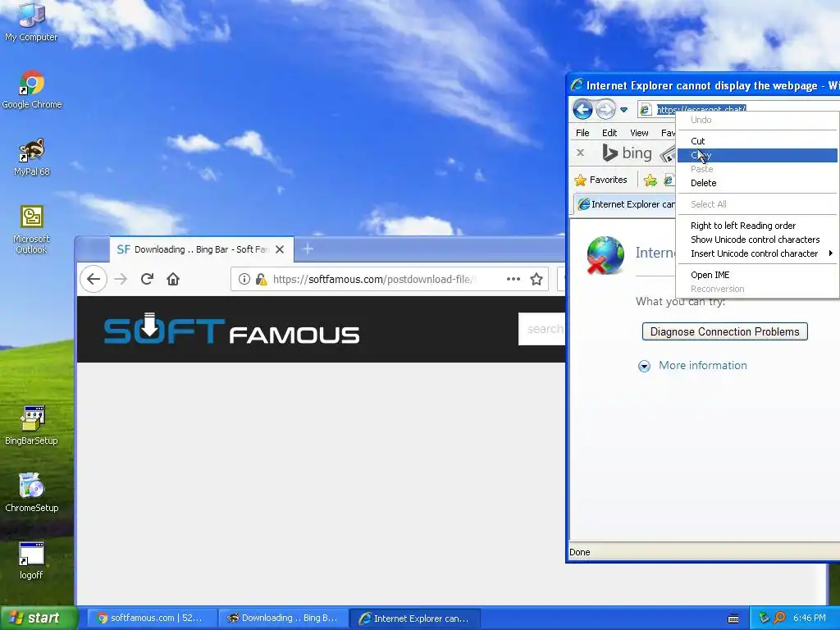Close the Bing toolbar with the X
The image size is (840, 630).
pyautogui.click(x=580, y=153)
